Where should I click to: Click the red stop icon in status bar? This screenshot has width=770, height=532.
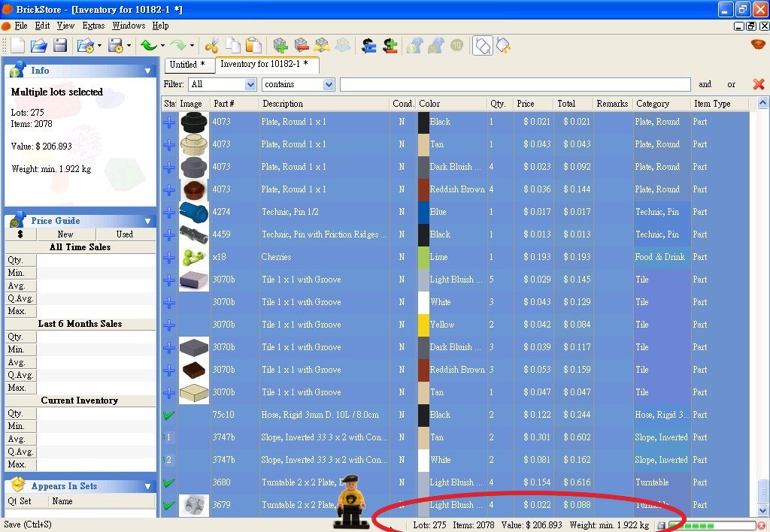tap(761, 526)
